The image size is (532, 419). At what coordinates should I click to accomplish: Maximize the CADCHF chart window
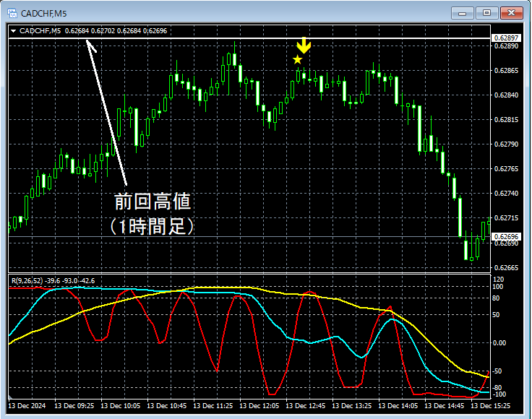[x=486, y=13]
